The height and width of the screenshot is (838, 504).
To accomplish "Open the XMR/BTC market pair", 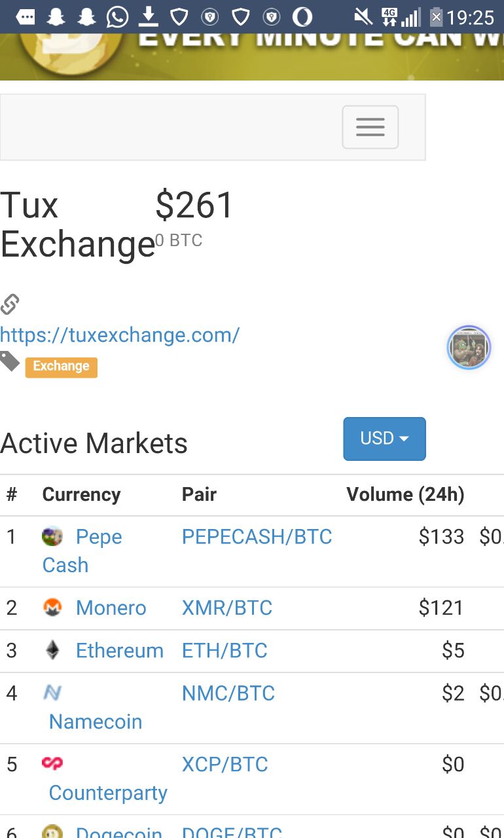I will coord(227,608).
